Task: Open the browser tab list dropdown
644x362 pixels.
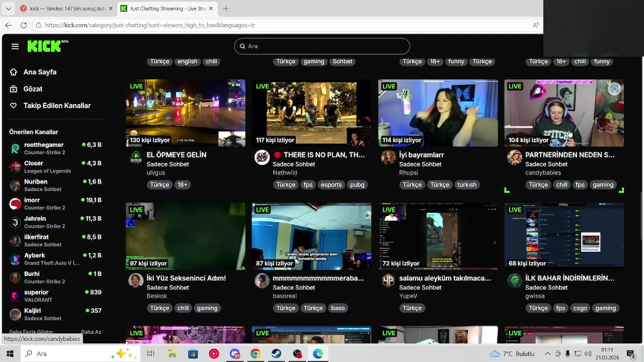Action: tap(8, 9)
